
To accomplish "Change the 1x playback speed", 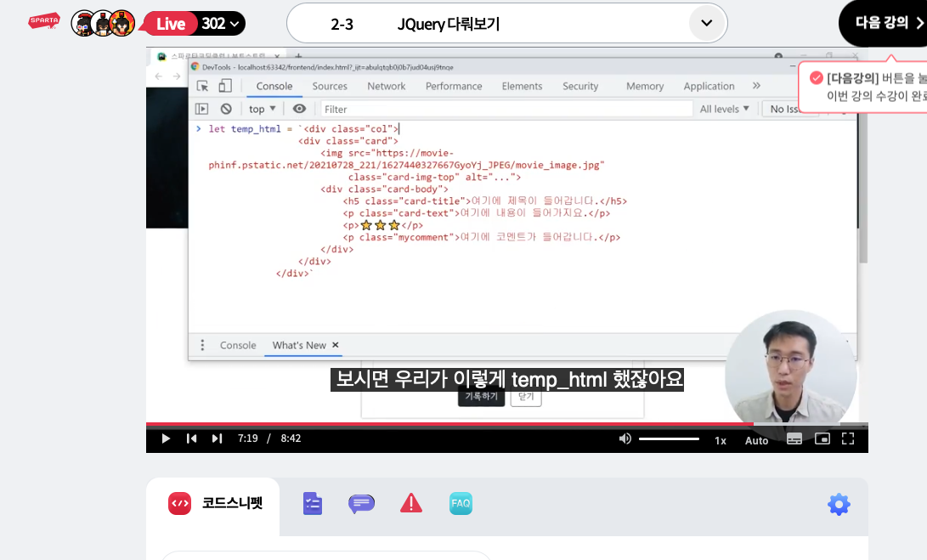I will click(720, 440).
